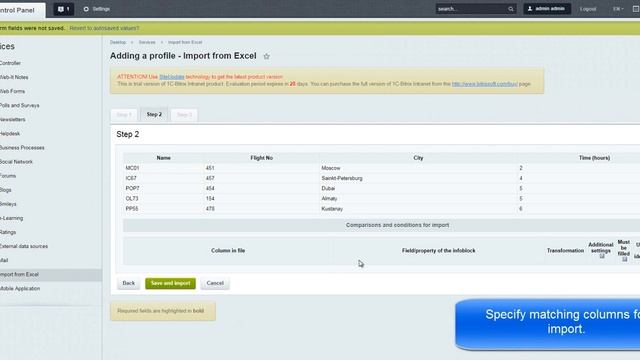The width and height of the screenshot is (640, 360).
Task: Click the Cancel button
Action: (x=215, y=283)
